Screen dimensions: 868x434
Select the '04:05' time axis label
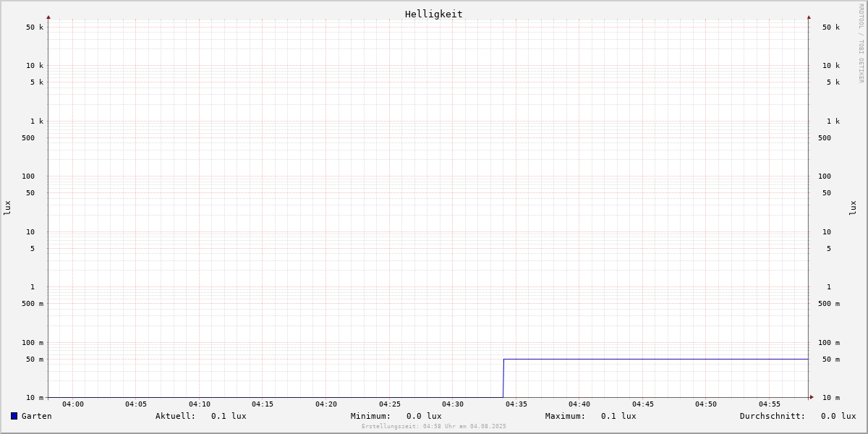click(136, 404)
